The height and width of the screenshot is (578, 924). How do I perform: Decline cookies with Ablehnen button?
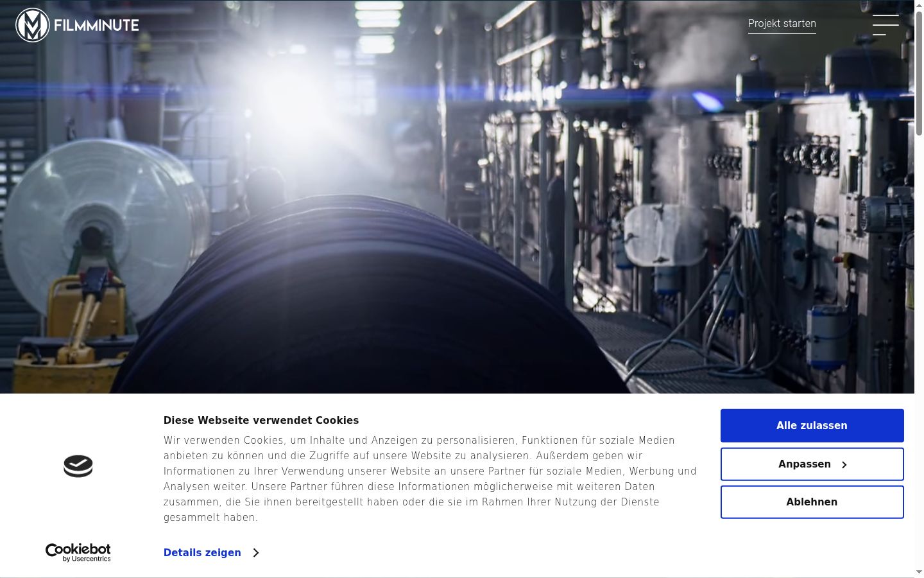pyautogui.click(x=812, y=502)
